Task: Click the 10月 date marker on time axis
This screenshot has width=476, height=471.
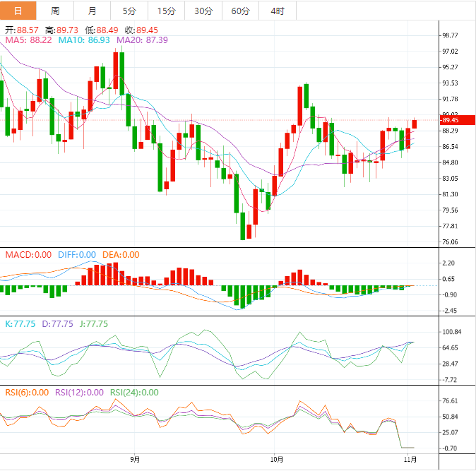Action: tap(277, 460)
